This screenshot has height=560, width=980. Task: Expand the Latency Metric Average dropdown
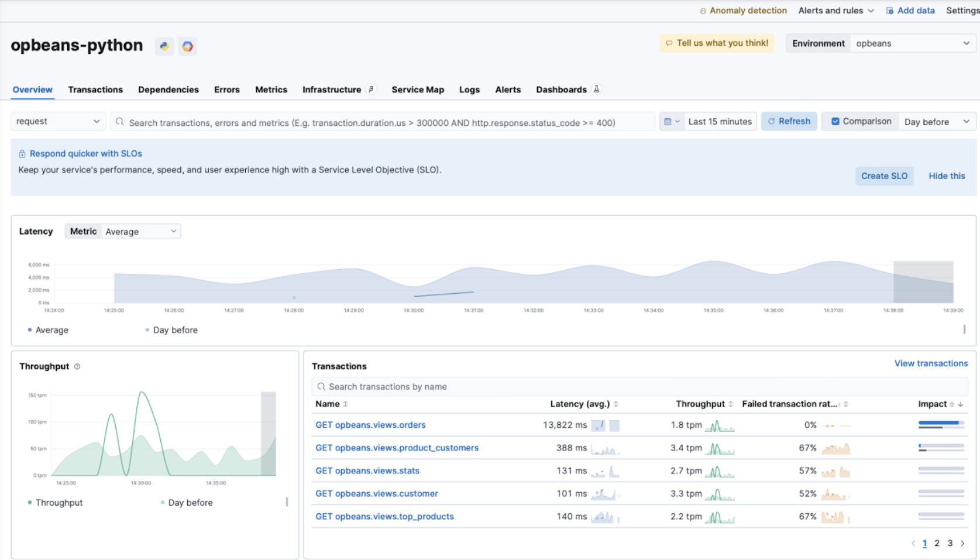(140, 232)
